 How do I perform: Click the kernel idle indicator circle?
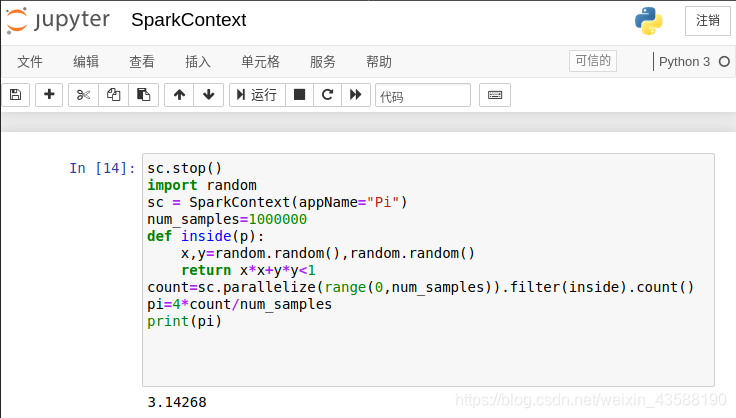pyautogui.click(x=724, y=61)
